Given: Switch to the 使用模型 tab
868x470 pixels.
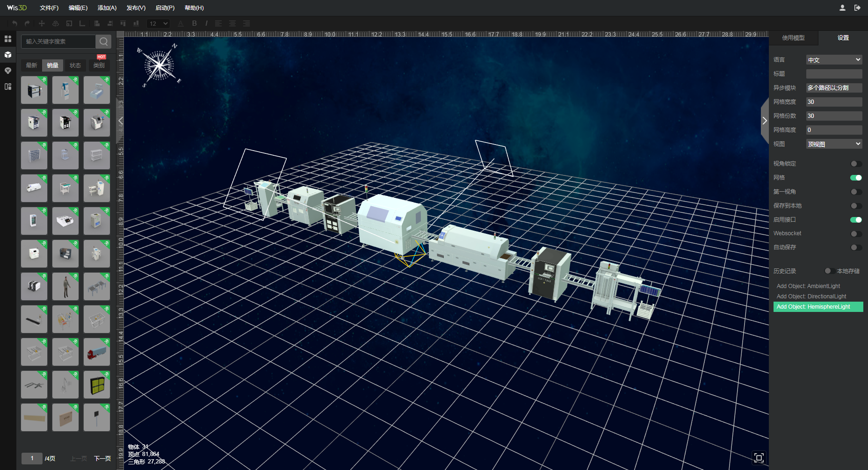Looking at the screenshot, I should coord(794,38).
